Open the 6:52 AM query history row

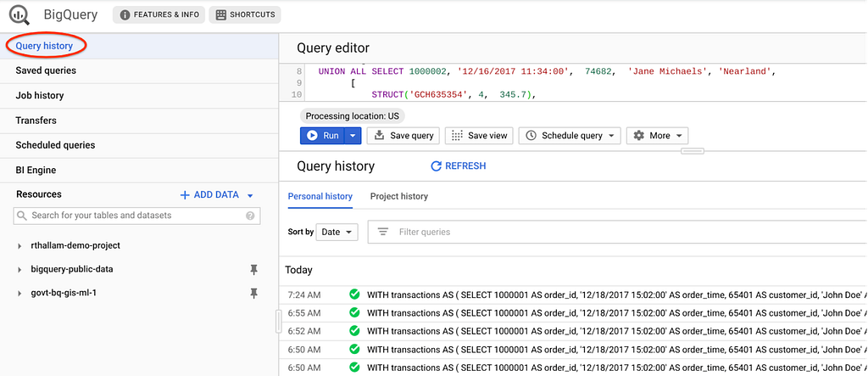pos(576,331)
